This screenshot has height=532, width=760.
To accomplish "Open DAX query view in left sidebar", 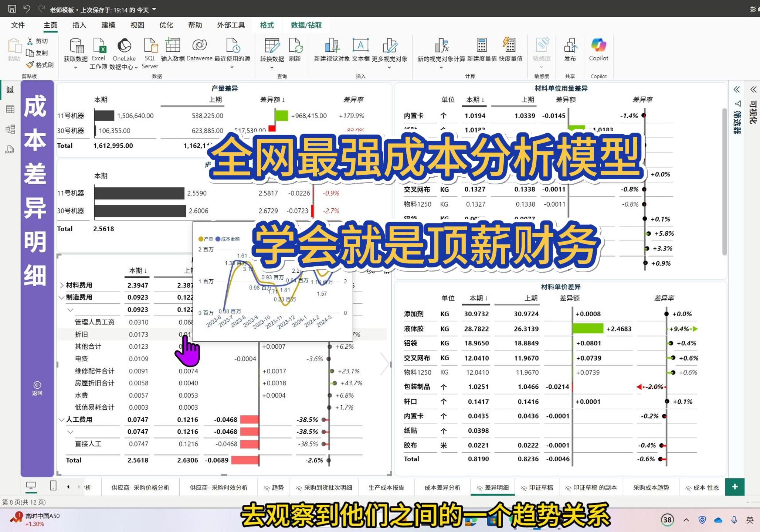I will coord(10,149).
